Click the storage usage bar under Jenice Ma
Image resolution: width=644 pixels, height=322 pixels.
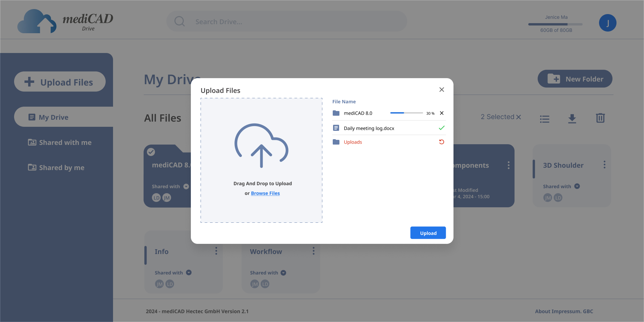pos(555,24)
